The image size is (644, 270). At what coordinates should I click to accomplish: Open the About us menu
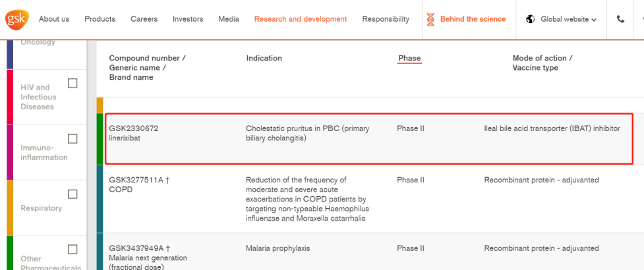point(54,19)
